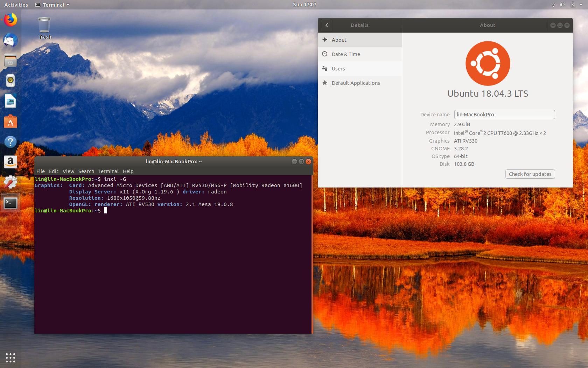Image resolution: width=588 pixels, height=368 pixels.
Task: Click the OS type value '64-bit'
Action: (x=461, y=156)
